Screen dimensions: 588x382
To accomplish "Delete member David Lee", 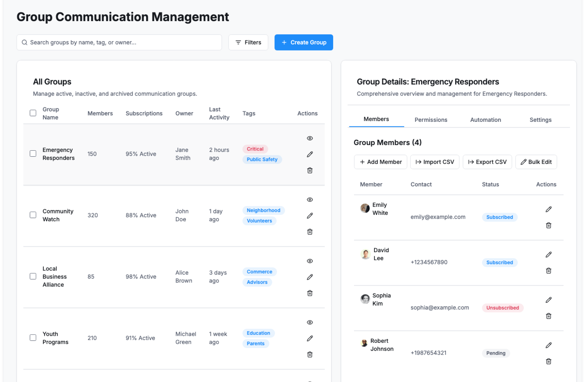I will click(x=548, y=271).
